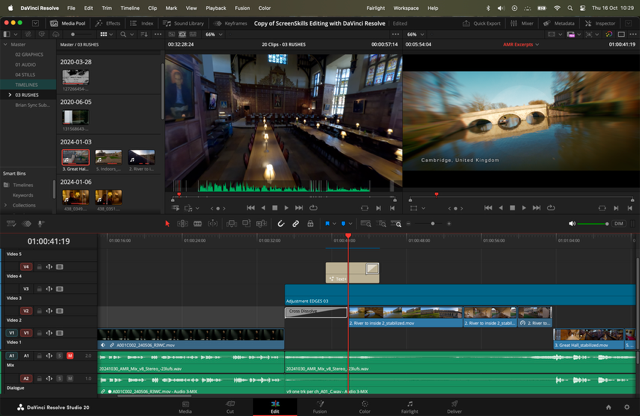The height and width of the screenshot is (416, 640).
Task: Select the TIMELINES bin
Action: (x=28, y=85)
